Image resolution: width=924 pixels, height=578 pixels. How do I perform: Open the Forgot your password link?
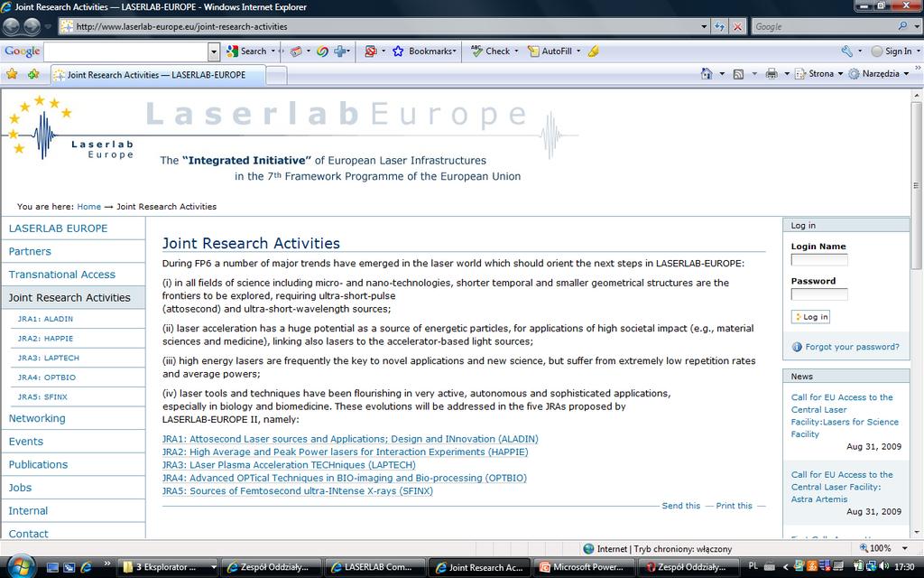point(852,347)
